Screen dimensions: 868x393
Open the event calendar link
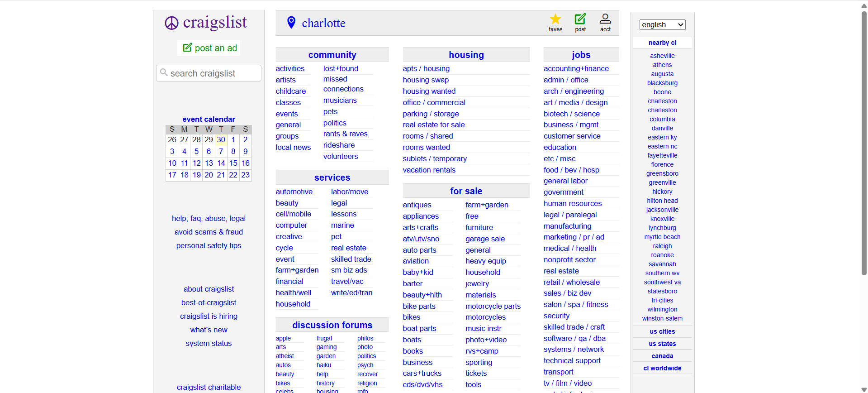pyautogui.click(x=209, y=119)
